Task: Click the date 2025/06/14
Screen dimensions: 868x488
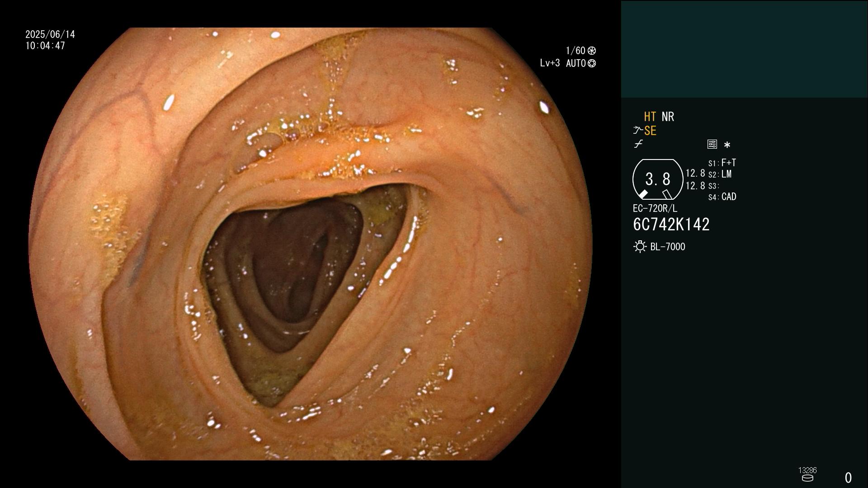Action: click(x=50, y=34)
